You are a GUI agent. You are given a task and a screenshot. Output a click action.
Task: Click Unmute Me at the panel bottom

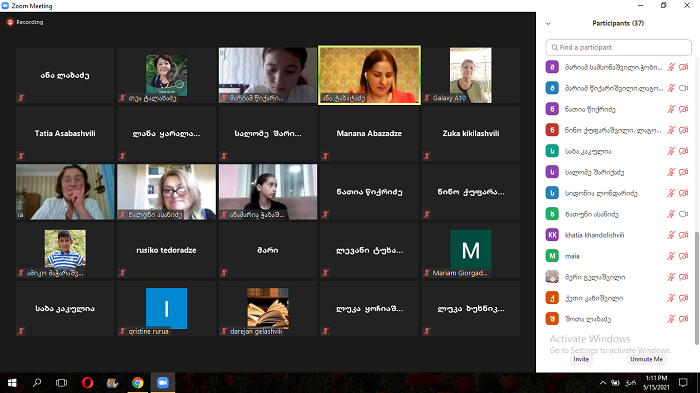coord(646,359)
